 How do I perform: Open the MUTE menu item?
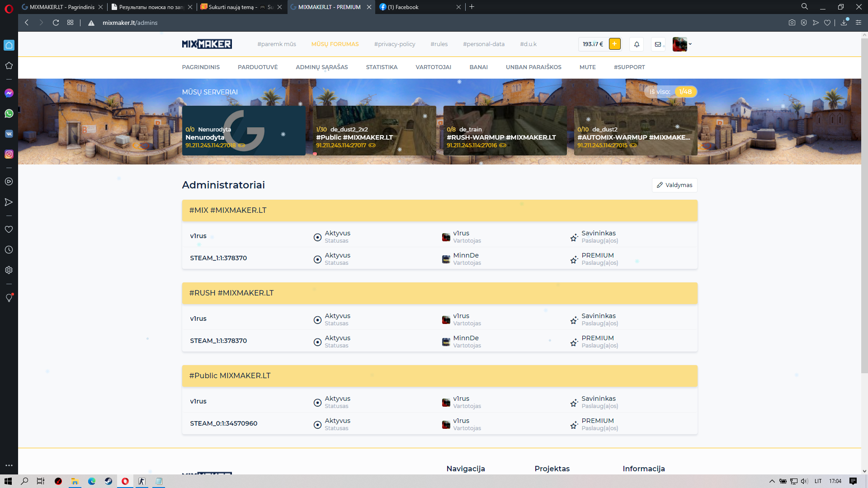[587, 67]
